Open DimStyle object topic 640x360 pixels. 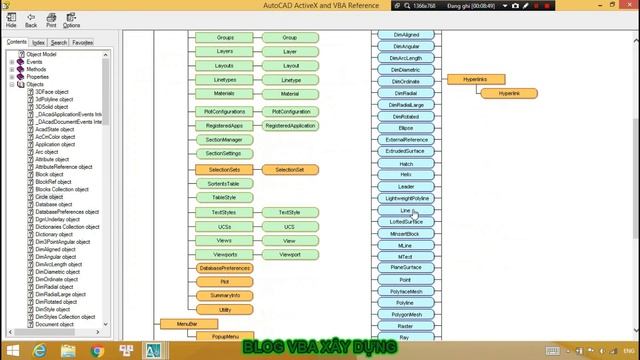[x=53, y=309]
